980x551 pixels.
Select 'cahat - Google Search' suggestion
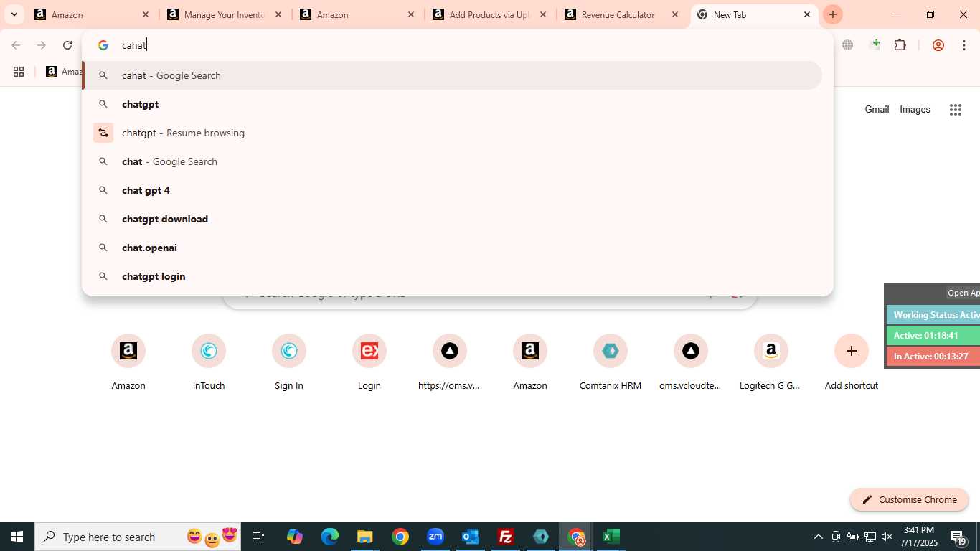453,75
